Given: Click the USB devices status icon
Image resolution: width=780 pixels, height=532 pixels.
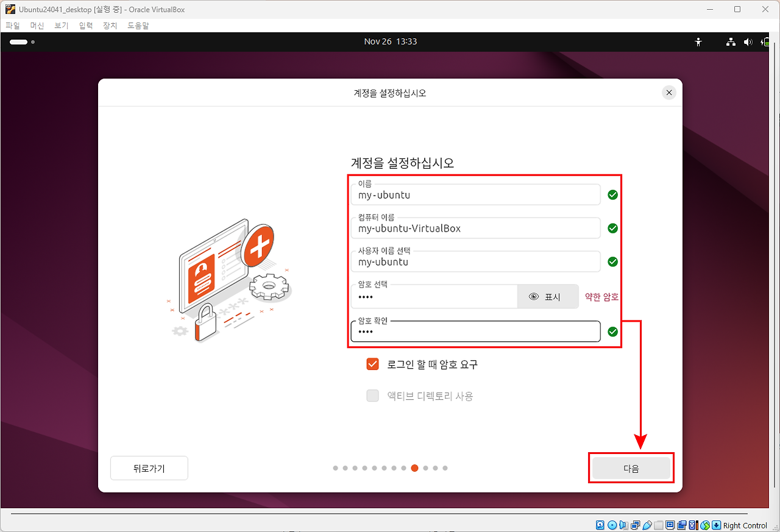Looking at the screenshot, I should (x=647, y=525).
